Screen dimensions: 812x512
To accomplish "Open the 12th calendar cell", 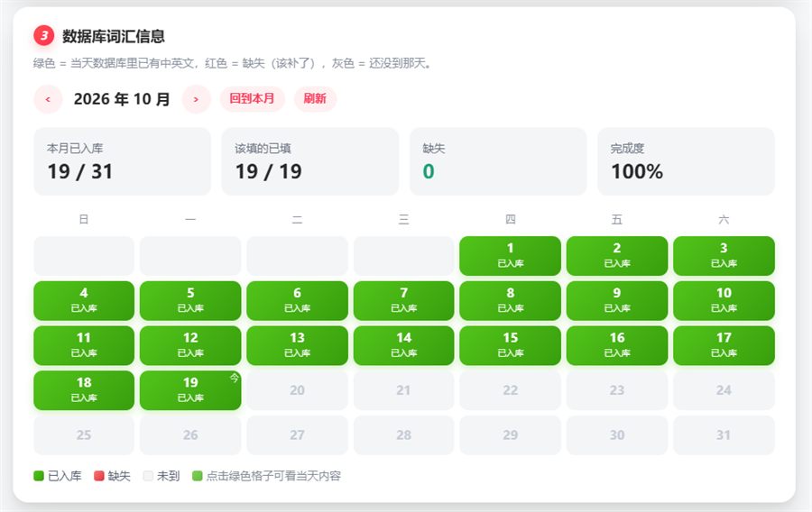I will pos(190,345).
